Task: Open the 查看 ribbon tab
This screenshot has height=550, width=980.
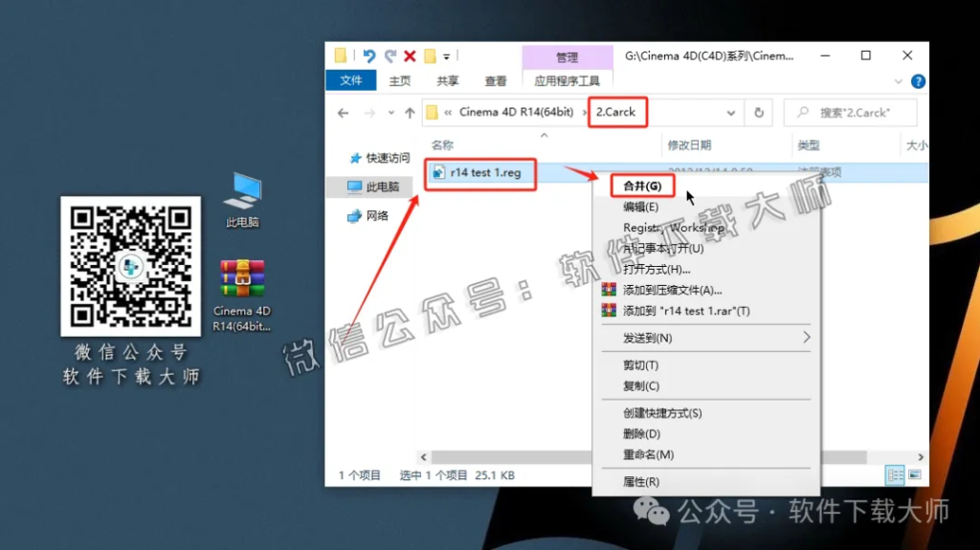Action: point(496,81)
